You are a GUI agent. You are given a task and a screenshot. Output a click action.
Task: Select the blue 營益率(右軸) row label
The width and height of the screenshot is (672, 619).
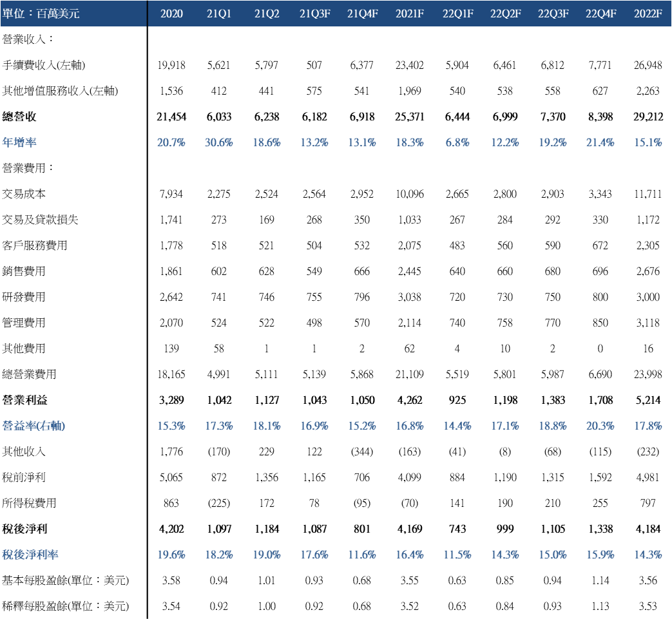click(x=34, y=426)
